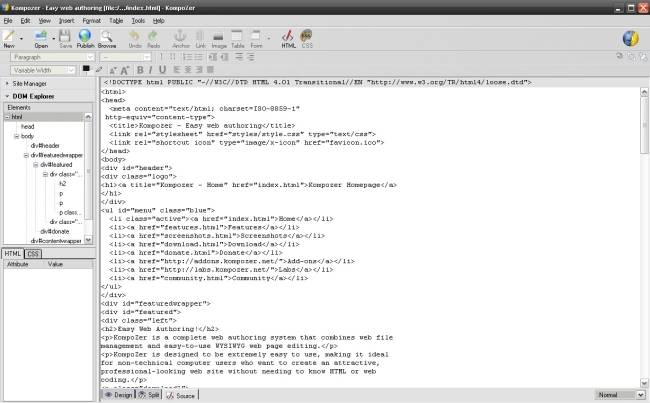Click the black text color swatch
Viewport: 650px width, 403px height.
click(x=86, y=69)
